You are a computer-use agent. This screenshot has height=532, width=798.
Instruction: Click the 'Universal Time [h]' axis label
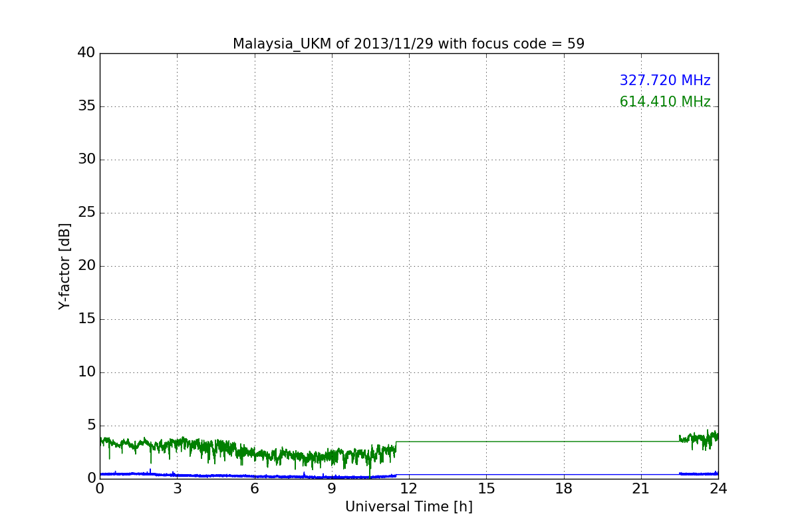(x=409, y=507)
